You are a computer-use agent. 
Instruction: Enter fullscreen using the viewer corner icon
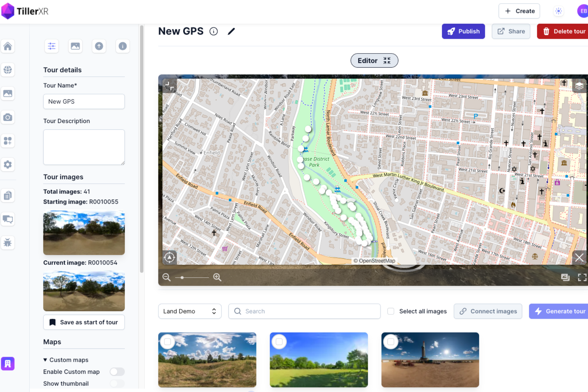pos(582,277)
